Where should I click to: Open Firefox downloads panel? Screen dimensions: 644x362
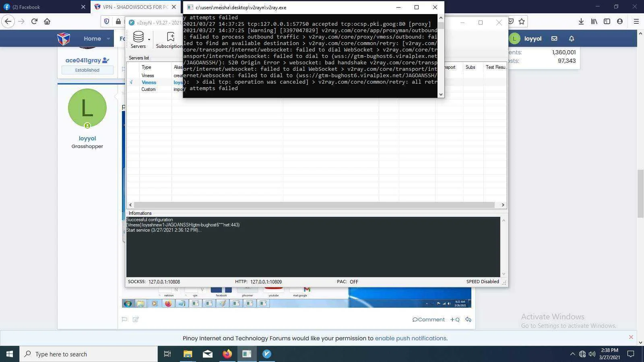click(x=581, y=21)
